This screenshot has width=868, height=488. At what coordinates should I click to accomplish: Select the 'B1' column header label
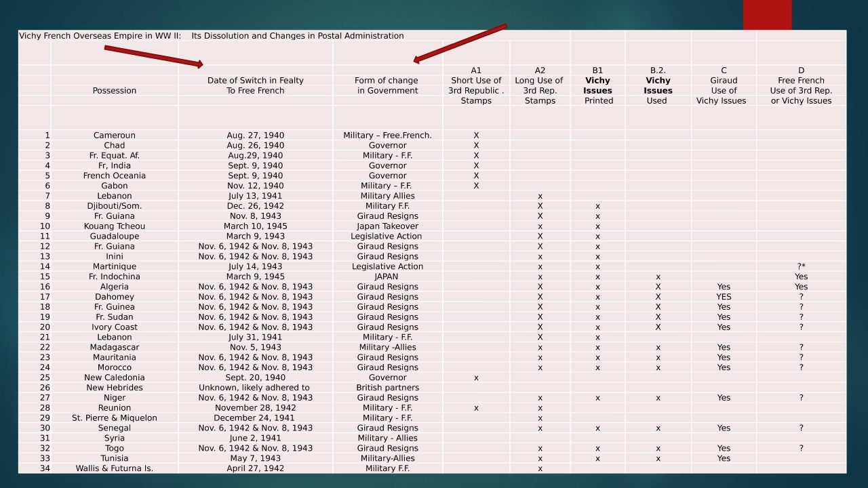(x=597, y=70)
